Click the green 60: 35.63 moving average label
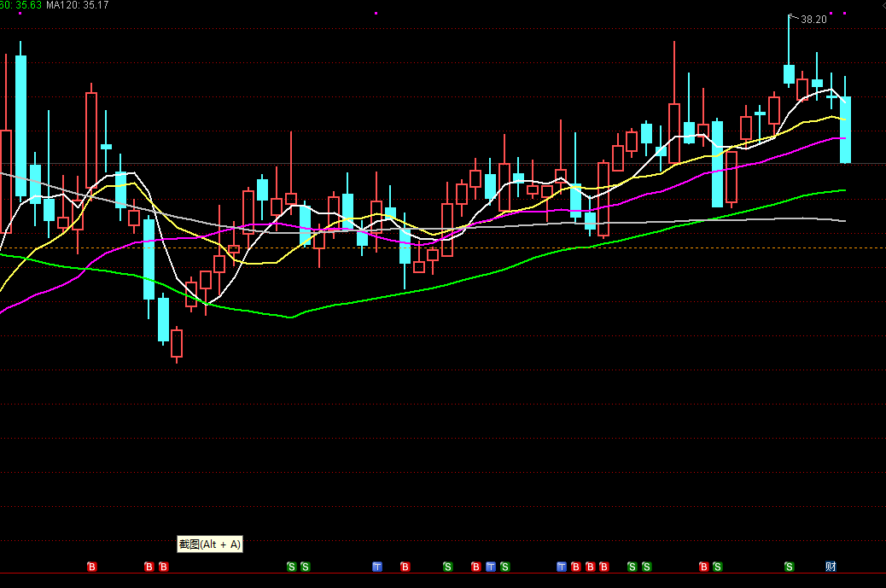The width and height of the screenshot is (886, 588). (x=20, y=5)
